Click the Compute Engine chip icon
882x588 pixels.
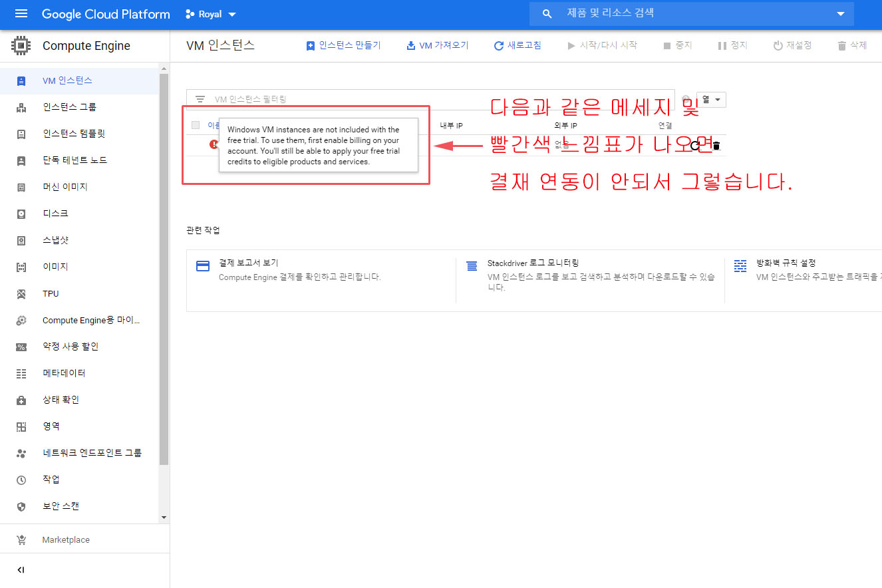click(x=21, y=46)
